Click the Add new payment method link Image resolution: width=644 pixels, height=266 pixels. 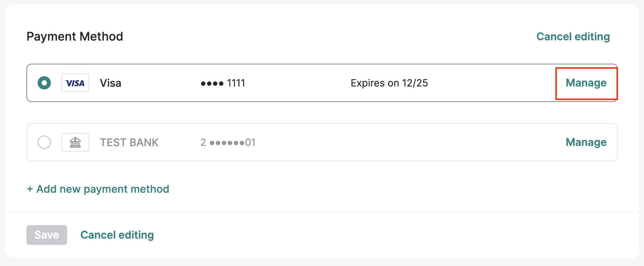click(x=102, y=189)
